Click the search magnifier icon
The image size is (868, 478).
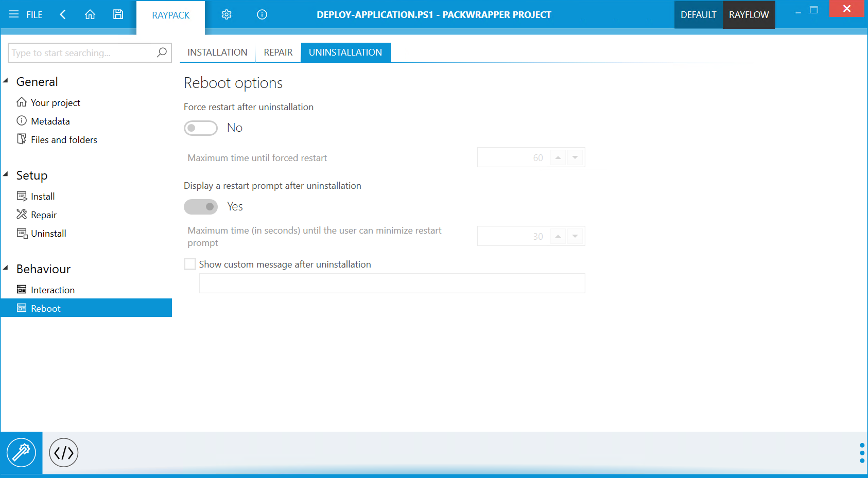coord(162,52)
